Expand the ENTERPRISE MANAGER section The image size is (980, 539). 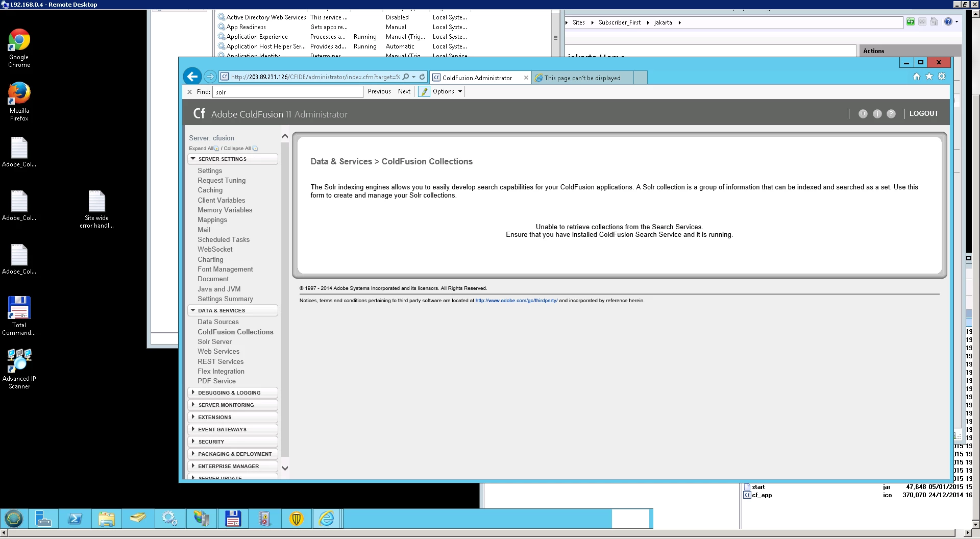[x=233, y=466]
